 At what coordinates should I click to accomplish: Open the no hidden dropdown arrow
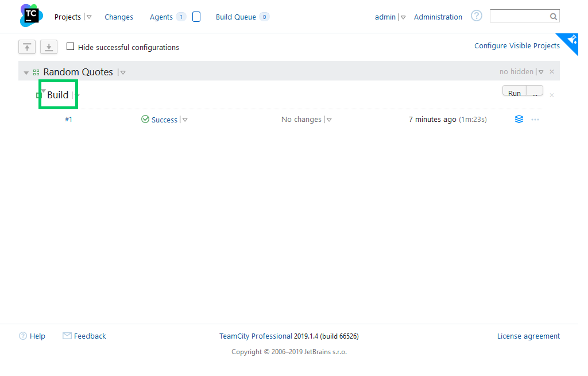(541, 72)
